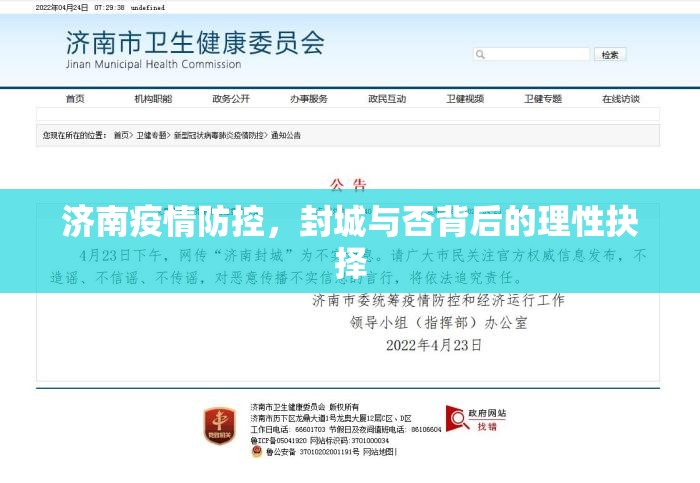Viewport: 700px width, 483px height.
Task: Click the timestamp 2022年04月24日 07:29:38
Action: [x=80, y=8]
